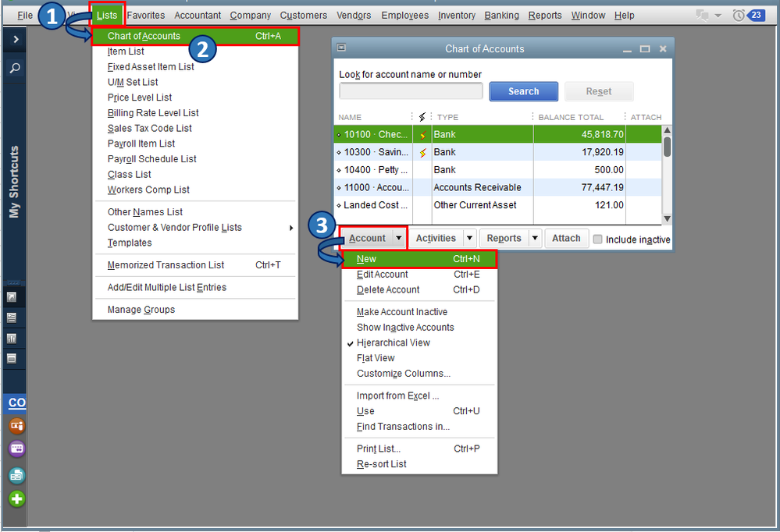The image size is (780, 532).
Task: Select the Landed Cost account row
Action: click(x=497, y=205)
